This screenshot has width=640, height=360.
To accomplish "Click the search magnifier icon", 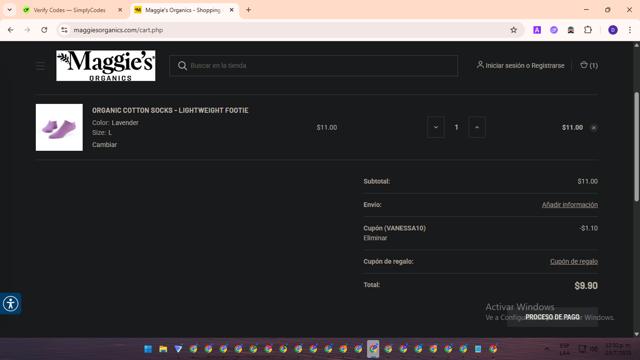I will 182,66.
